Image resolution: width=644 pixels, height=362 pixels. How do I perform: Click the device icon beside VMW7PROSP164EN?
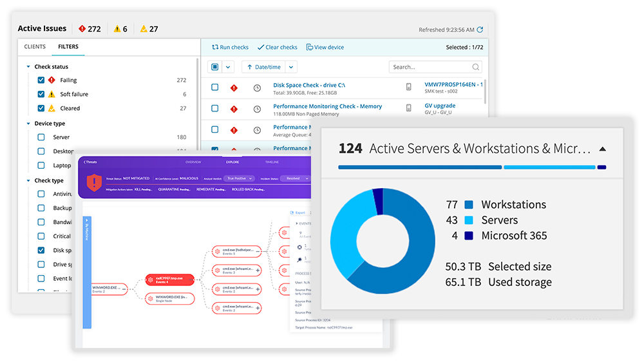coord(408,87)
